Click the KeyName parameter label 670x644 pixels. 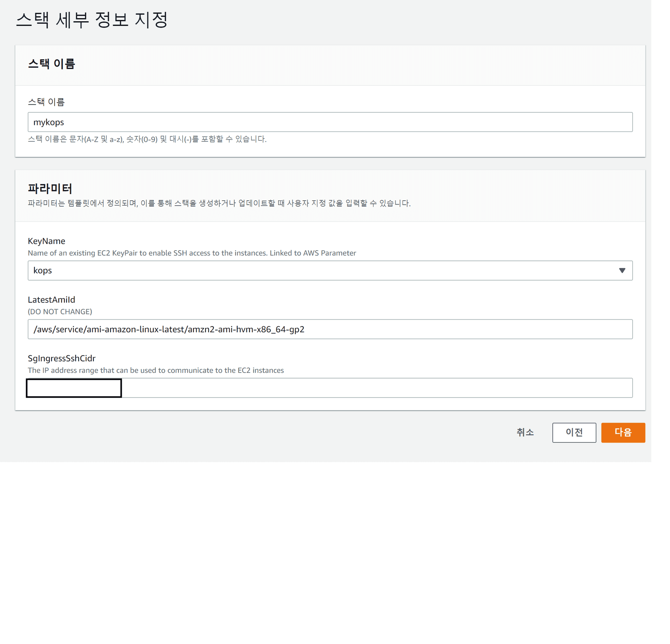click(x=46, y=241)
